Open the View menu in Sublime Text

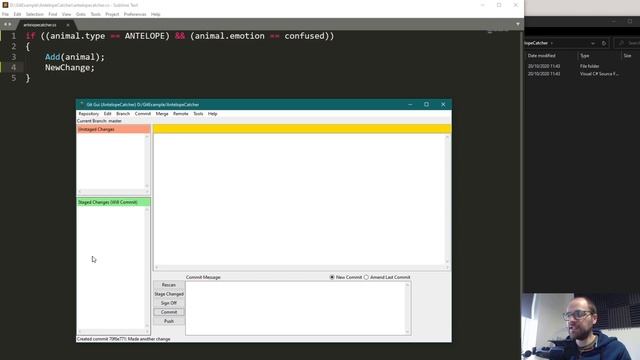click(x=66, y=14)
